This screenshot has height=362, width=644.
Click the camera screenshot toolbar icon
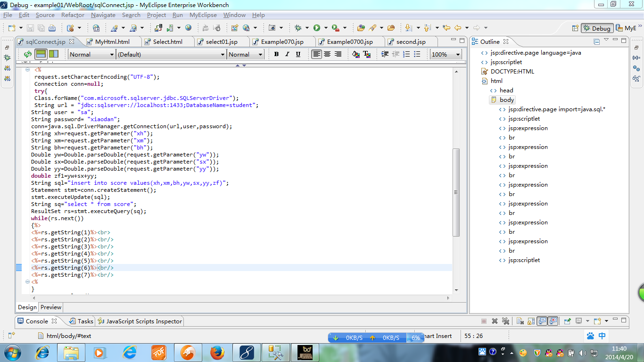[x=272, y=28]
